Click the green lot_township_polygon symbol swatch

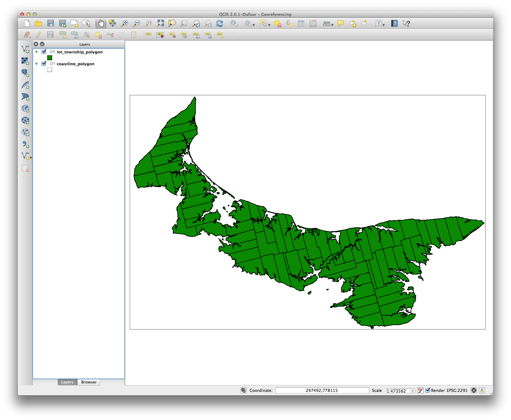[50, 58]
